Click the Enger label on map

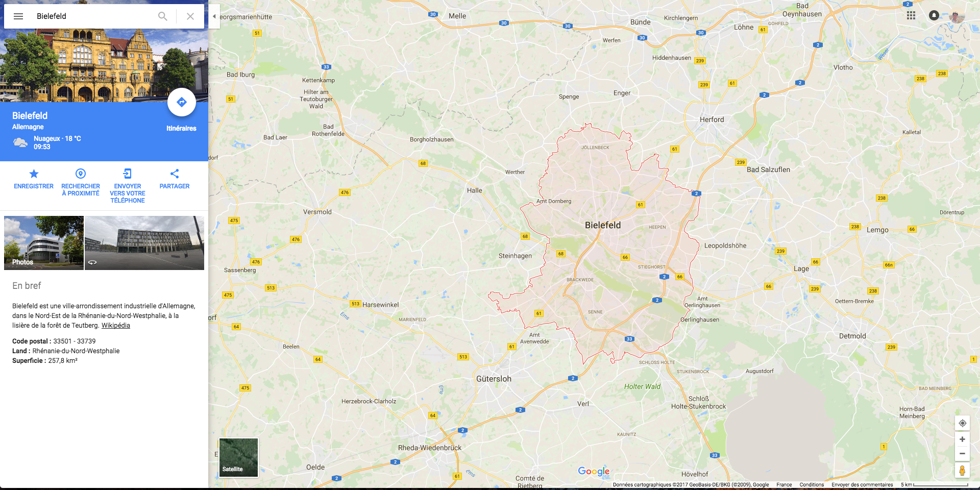click(622, 93)
